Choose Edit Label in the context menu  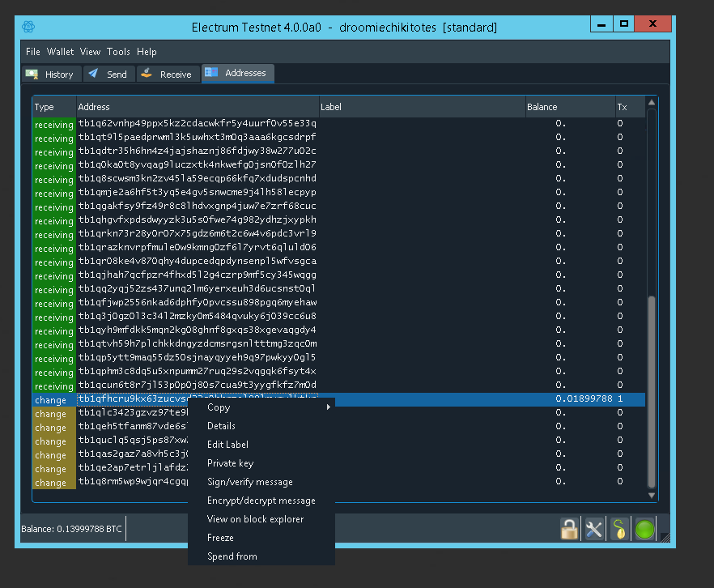point(261,445)
